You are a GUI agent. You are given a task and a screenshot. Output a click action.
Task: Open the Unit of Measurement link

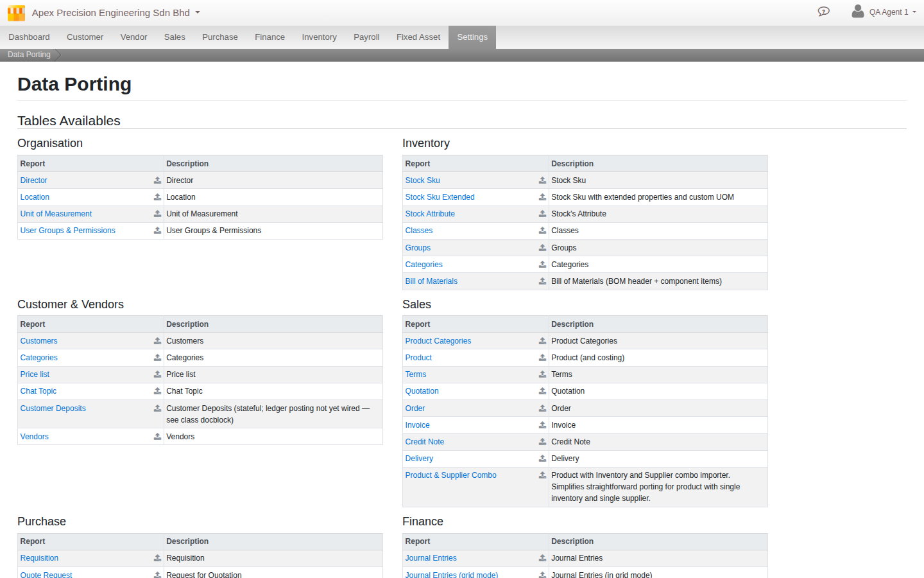click(56, 214)
